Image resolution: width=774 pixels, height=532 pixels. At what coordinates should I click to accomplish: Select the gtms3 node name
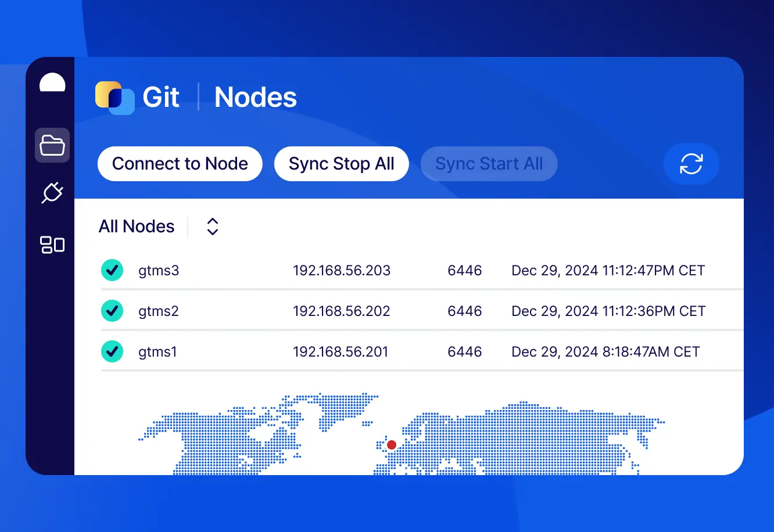coord(159,271)
